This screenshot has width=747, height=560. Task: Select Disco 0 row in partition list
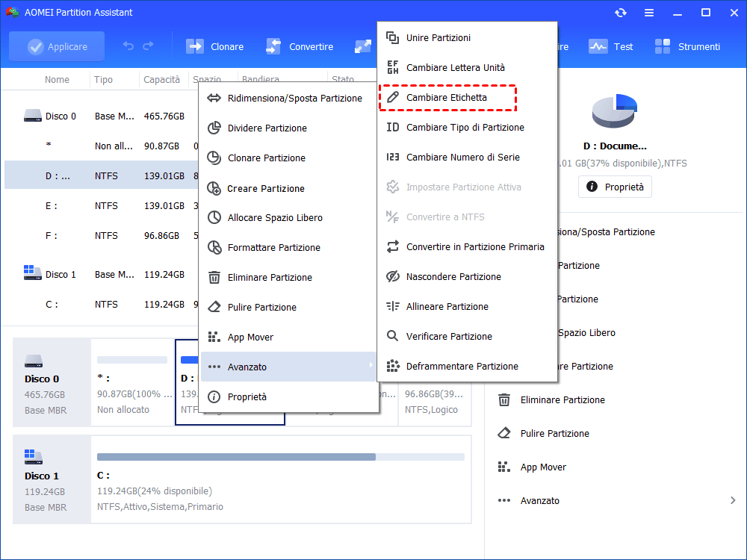[x=102, y=116]
